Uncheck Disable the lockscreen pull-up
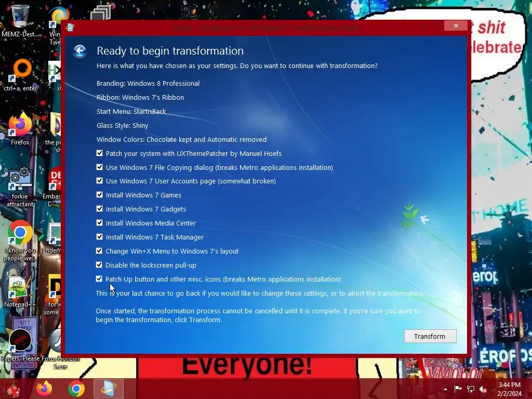This screenshot has width=532, height=399. pos(99,264)
